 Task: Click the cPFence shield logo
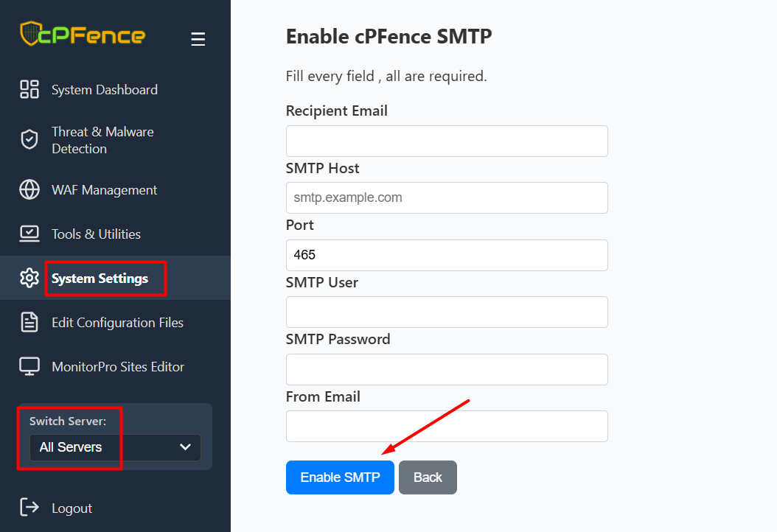(x=29, y=35)
